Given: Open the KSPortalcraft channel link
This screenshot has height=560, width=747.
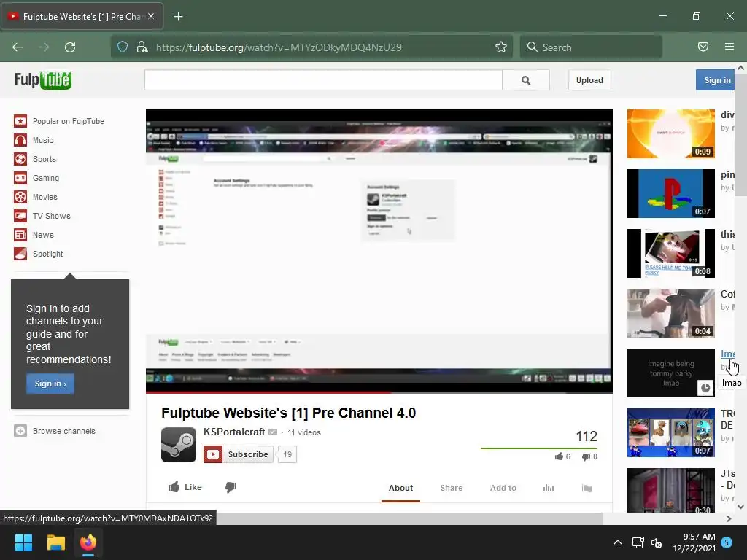Looking at the screenshot, I should pos(234,432).
